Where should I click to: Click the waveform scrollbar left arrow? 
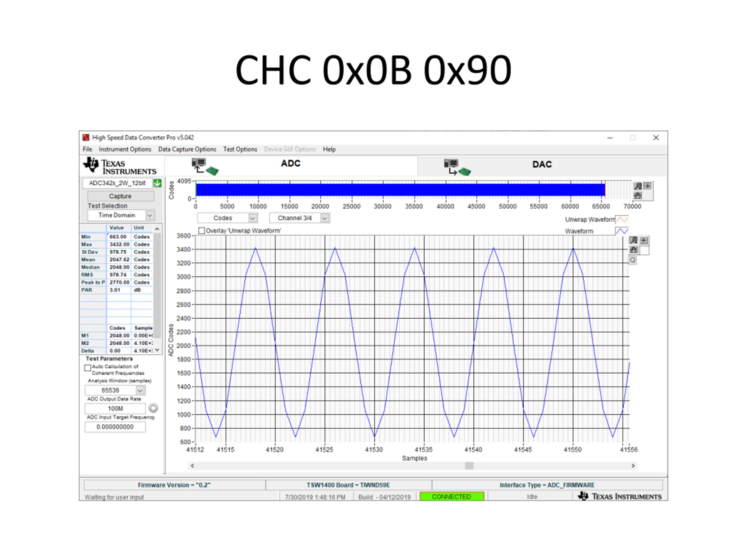[192, 466]
